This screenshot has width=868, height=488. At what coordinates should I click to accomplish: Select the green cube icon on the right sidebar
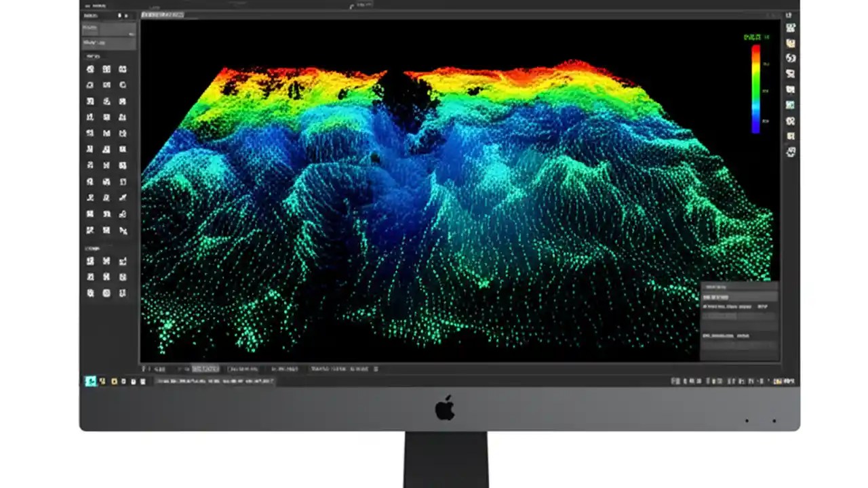tap(790, 105)
